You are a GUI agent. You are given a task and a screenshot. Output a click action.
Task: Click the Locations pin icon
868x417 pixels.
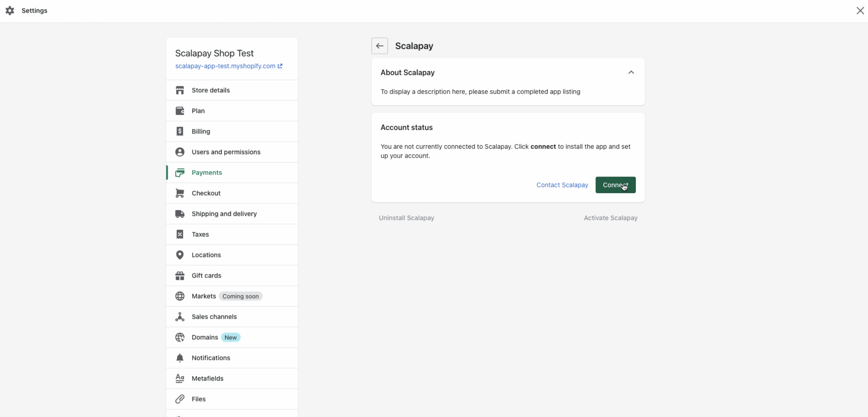coord(180,255)
